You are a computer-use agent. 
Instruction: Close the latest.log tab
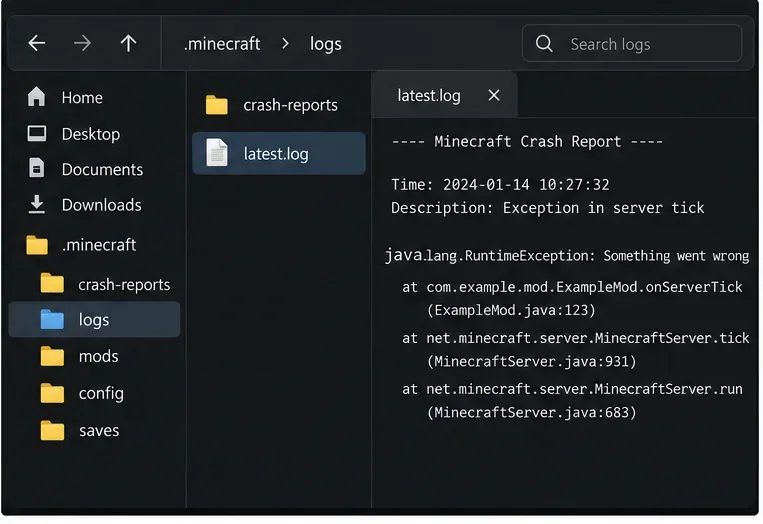(494, 95)
